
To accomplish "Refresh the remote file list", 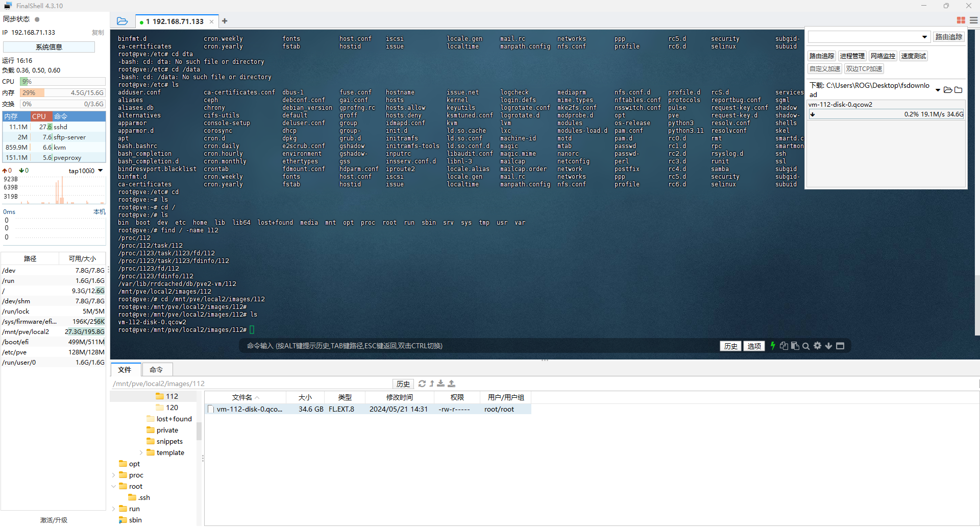I will pos(422,384).
